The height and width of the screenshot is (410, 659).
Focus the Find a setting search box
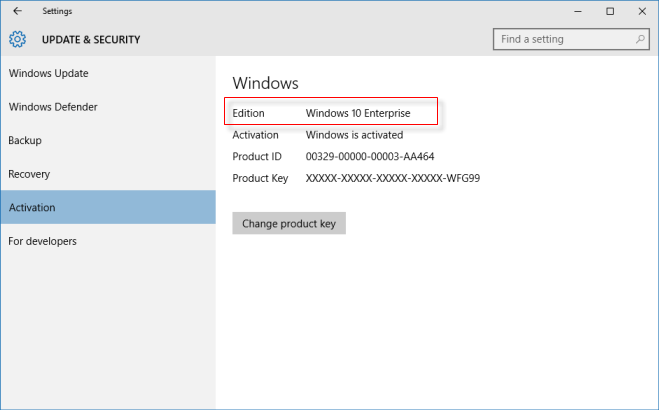click(x=571, y=39)
